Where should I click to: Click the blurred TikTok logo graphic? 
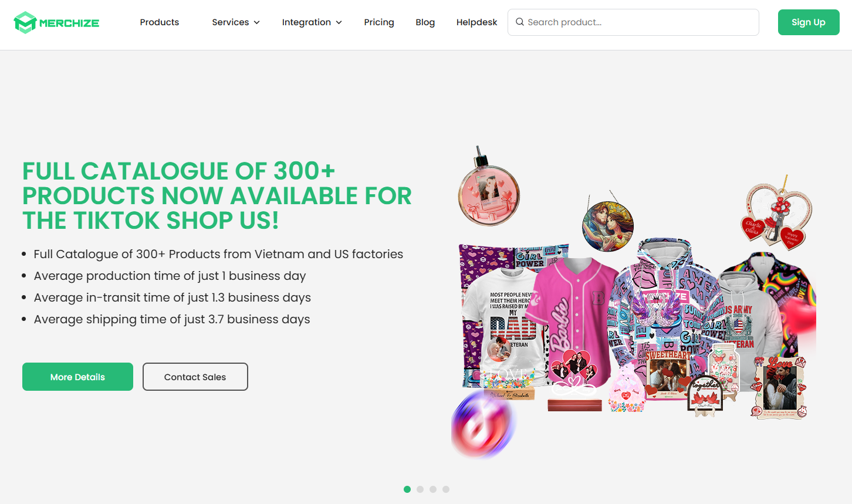483,424
